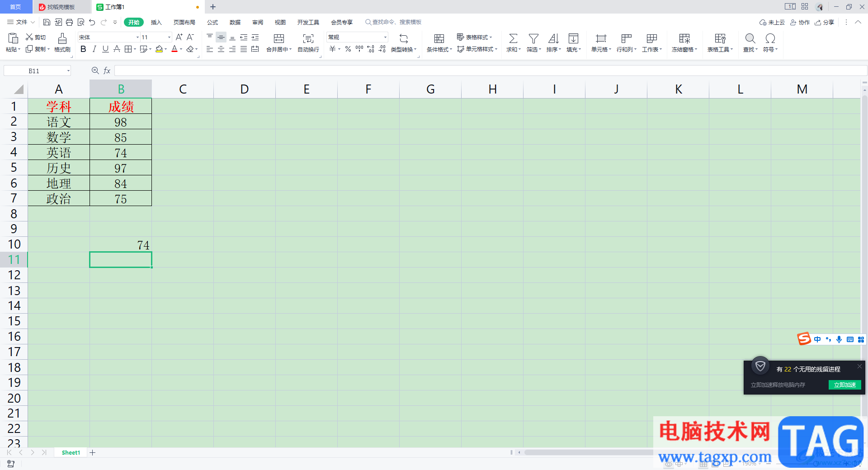Click the Sogou input microphone icon
Image resolution: width=868 pixels, height=470 pixels.
[x=839, y=339]
